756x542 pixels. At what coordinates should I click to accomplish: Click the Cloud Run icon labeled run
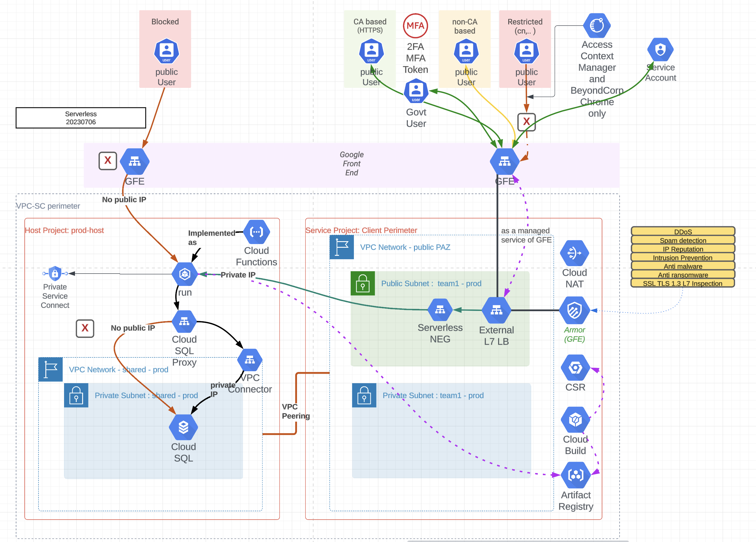click(x=184, y=274)
